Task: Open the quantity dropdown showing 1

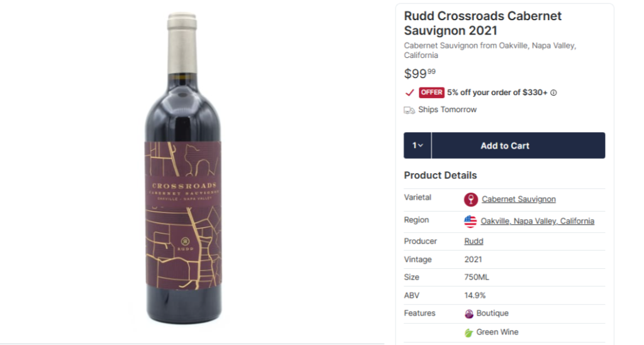Action: point(418,145)
